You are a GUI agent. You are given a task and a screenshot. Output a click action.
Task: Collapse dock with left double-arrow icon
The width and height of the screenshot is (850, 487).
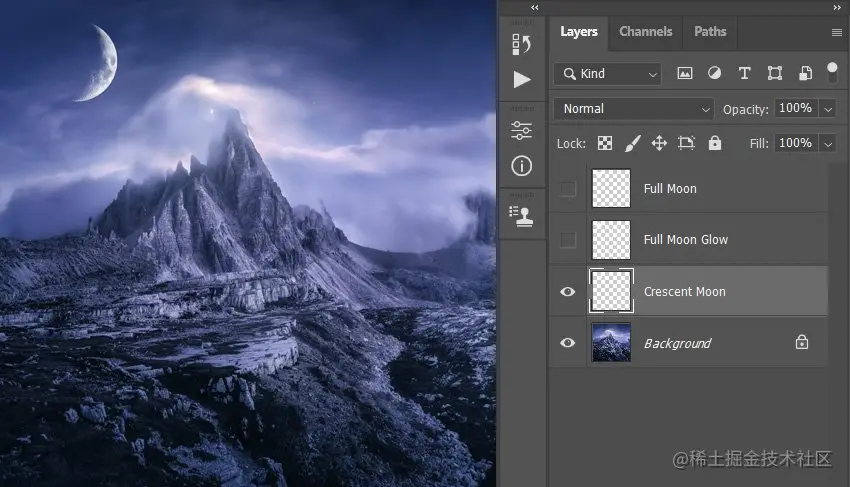pos(535,8)
